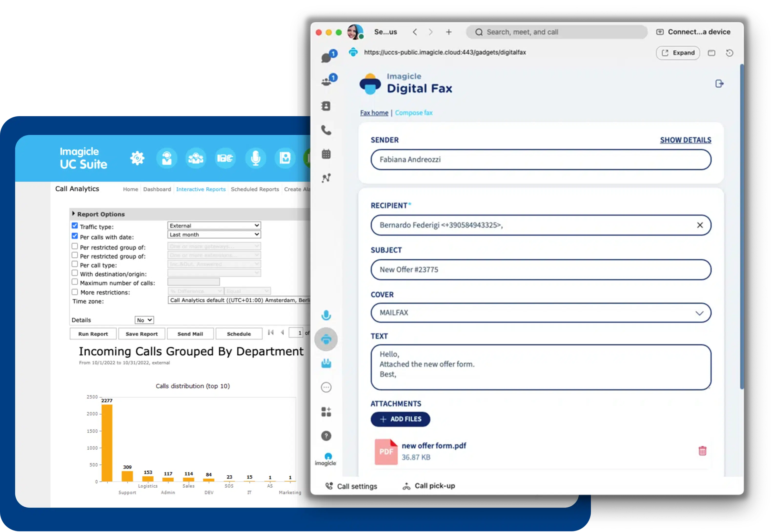Uncheck the Traffic type checkbox
Image resolution: width=780 pixels, height=532 pixels.
[x=75, y=225]
